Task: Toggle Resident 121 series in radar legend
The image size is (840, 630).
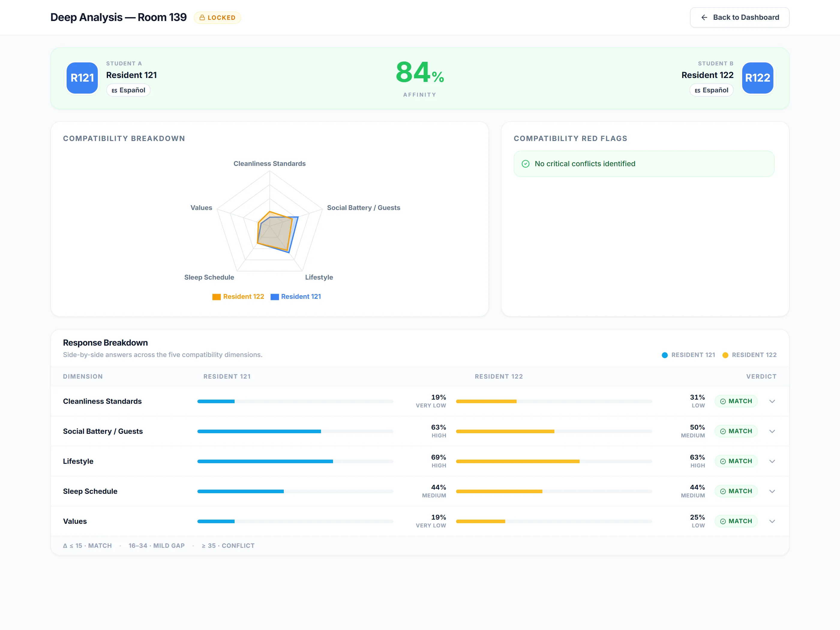Action: point(296,297)
